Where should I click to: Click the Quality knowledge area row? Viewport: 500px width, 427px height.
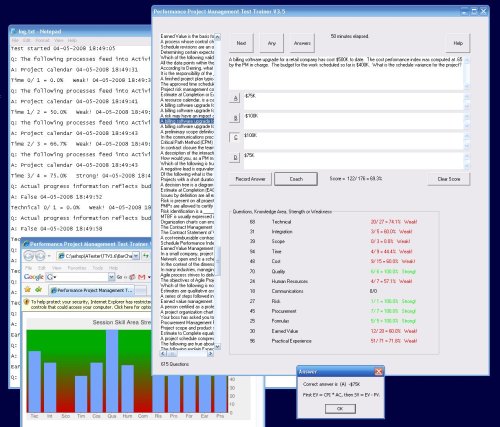[x=333, y=271]
